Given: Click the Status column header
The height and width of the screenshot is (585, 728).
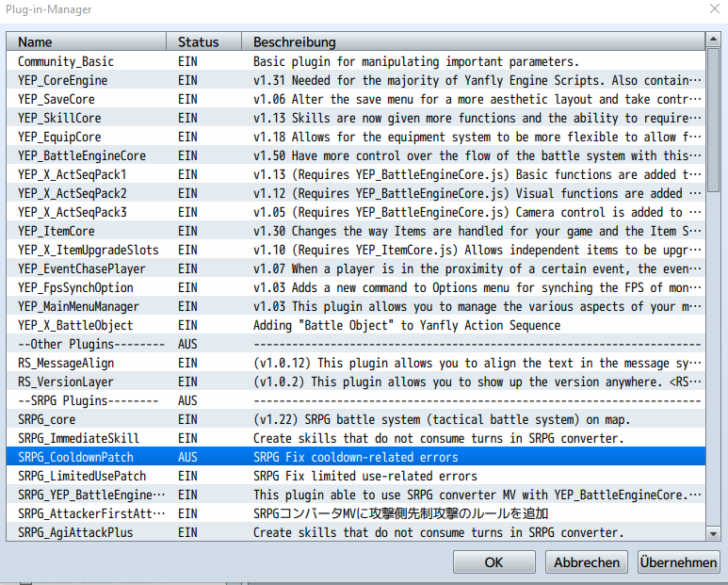Looking at the screenshot, I should (203, 41).
